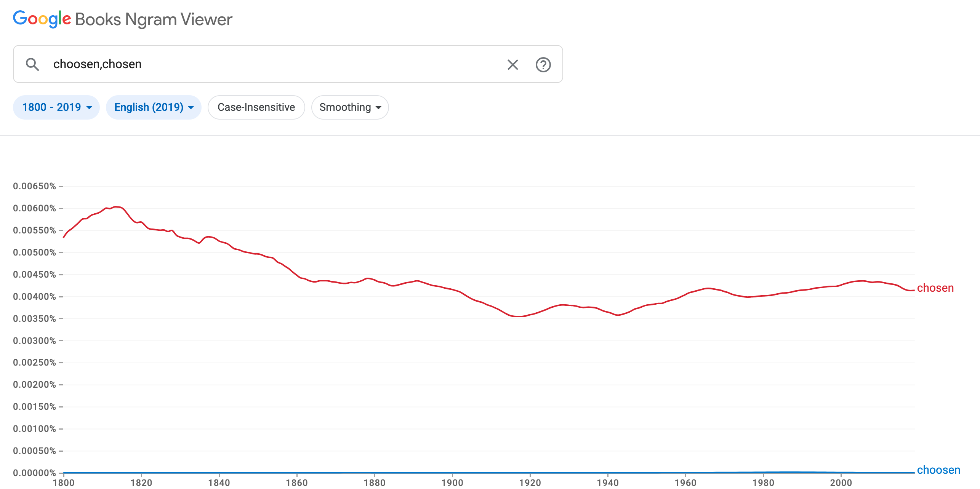
Task: Toggle the Case-Insensitive option
Action: coord(256,107)
